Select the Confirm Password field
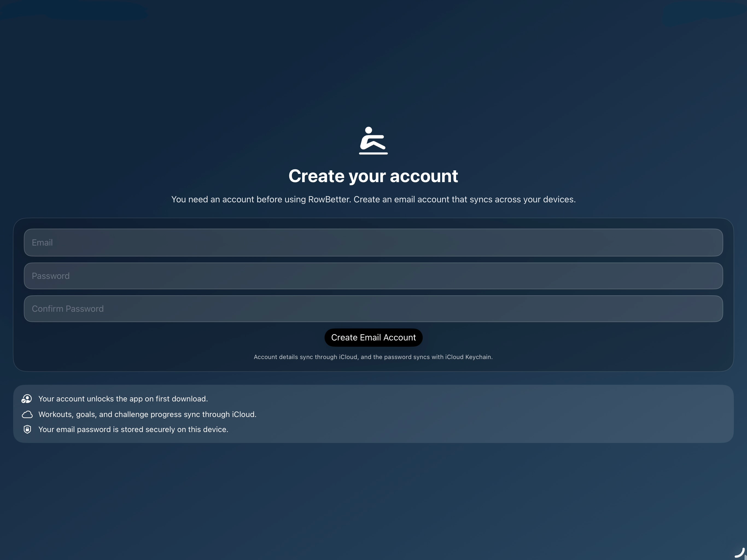 [373, 309]
